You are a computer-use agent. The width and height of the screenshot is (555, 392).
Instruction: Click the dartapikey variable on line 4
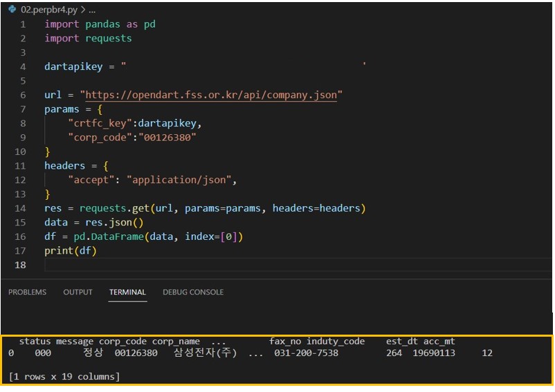pos(73,66)
